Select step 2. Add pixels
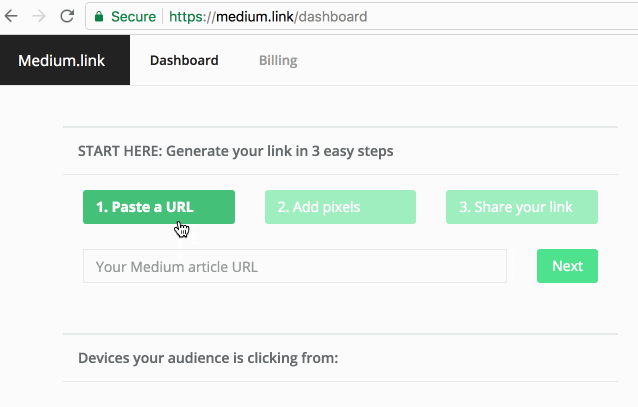638x407 pixels. (340, 207)
